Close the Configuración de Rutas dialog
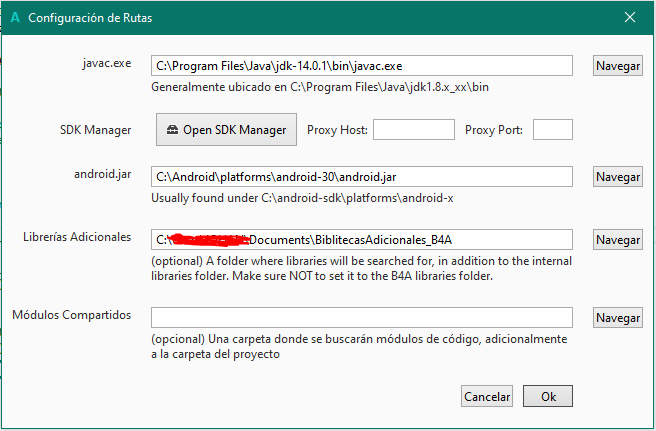This screenshot has height=431, width=656. pyautogui.click(x=629, y=18)
